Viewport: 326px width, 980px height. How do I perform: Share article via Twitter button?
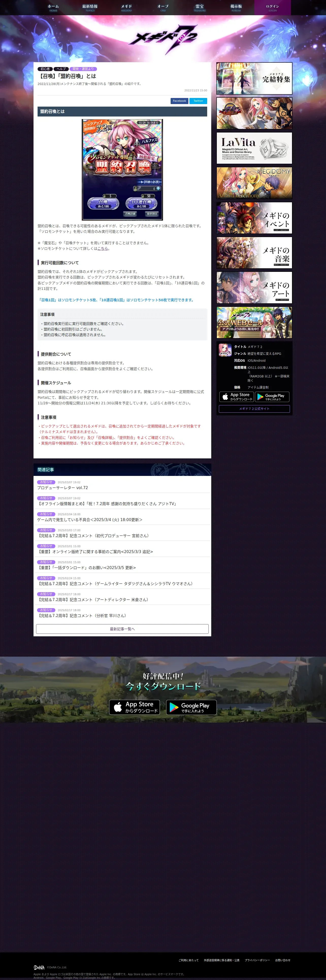click(x=198, y=101)
